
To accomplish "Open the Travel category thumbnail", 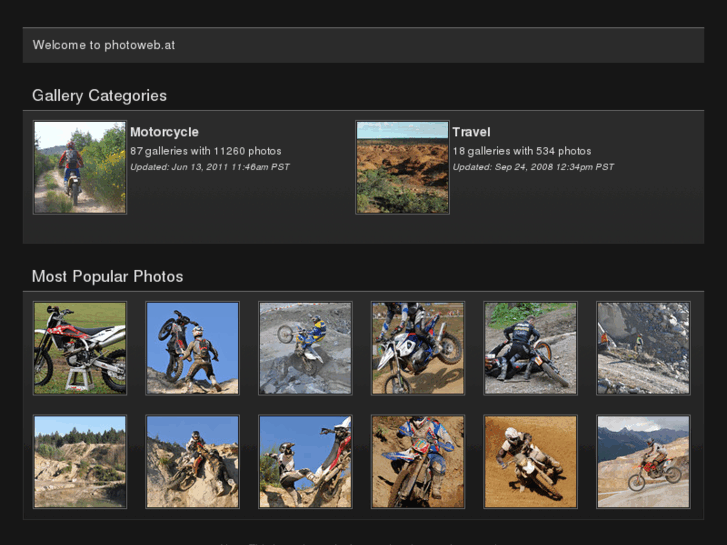I will (x=402, y=168).
